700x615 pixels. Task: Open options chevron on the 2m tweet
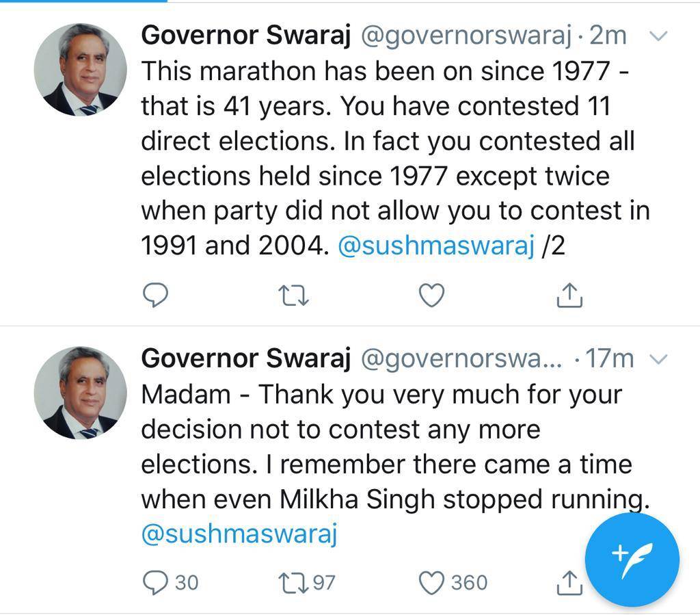(656, 36)
